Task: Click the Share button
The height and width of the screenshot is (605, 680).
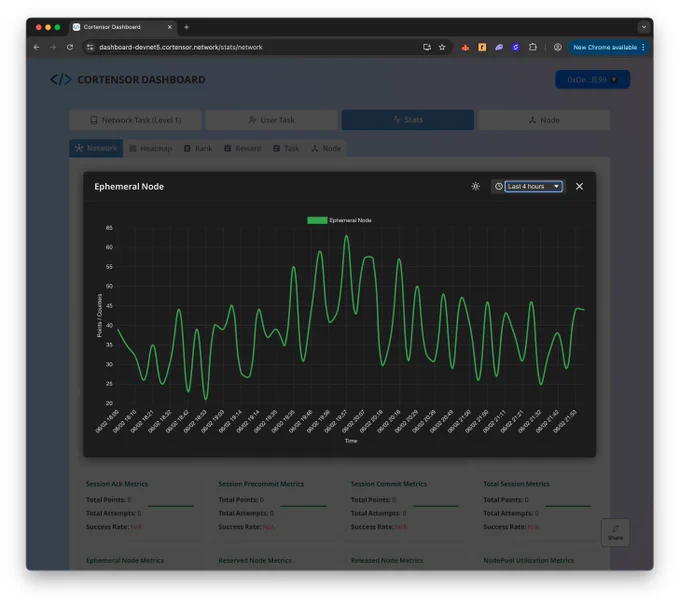Action: (x=615, y=533)
